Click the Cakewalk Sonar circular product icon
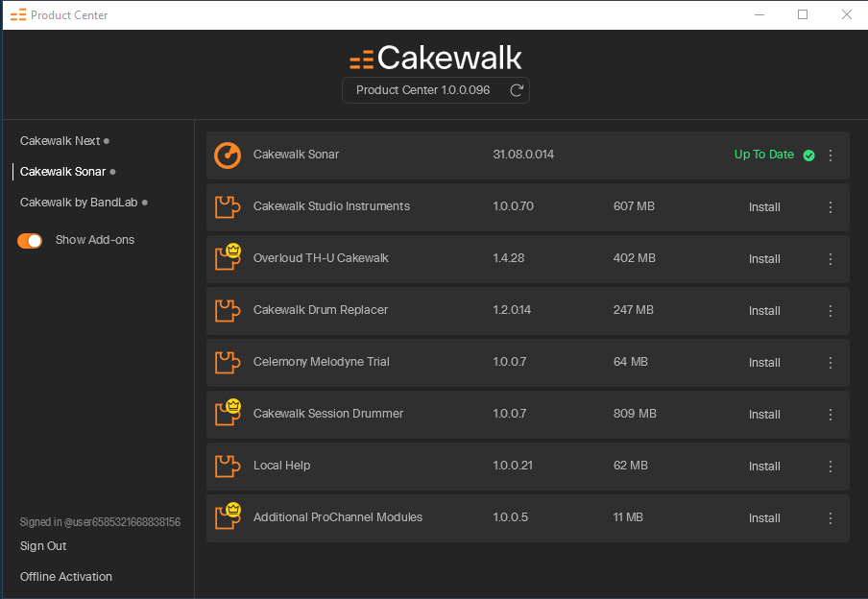The image size is (868, 599). [228, 155]
